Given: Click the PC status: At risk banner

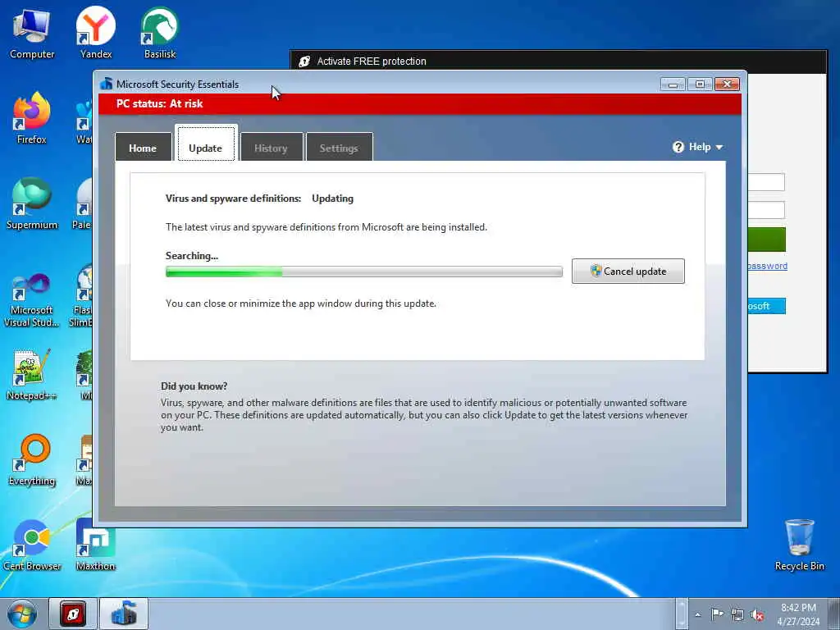Looking at the screenshot, I should pyautogui.click(x=420, y=104).
